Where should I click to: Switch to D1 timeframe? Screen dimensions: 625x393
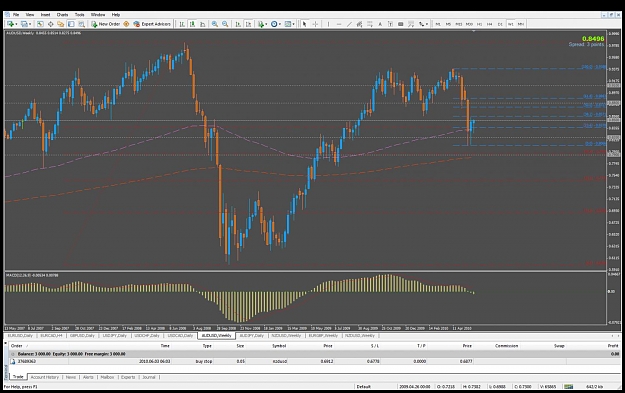(x=500, y=24)
